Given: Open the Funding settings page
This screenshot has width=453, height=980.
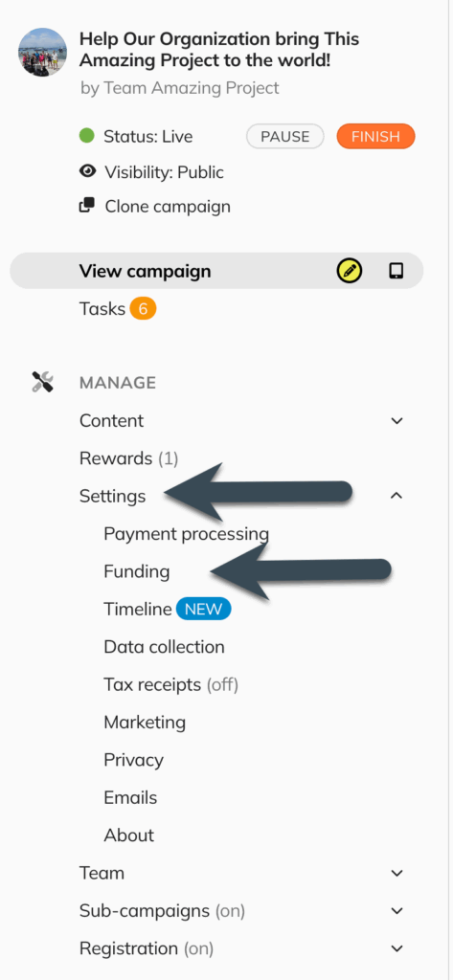Looking at the screenshot, I should pos(136,571).
